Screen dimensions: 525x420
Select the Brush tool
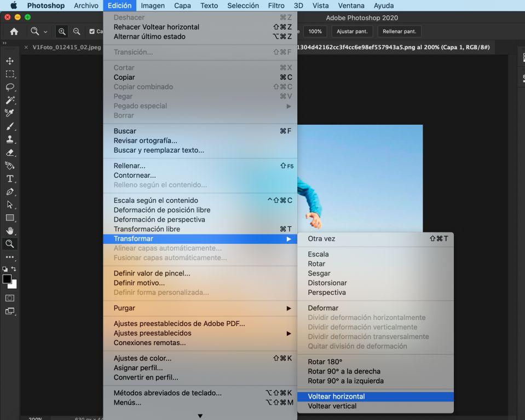tap(10, 126)
